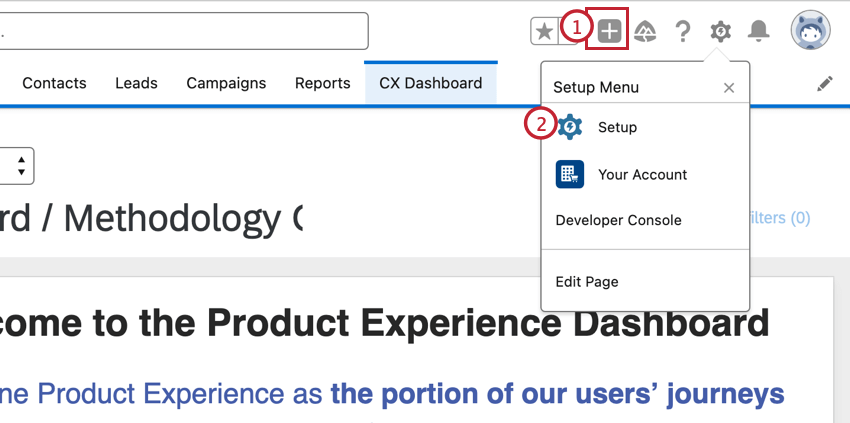This screenshot has width=850, height=423.
Task: Switch to the Contacts tab
Action: tap(54, 83)
